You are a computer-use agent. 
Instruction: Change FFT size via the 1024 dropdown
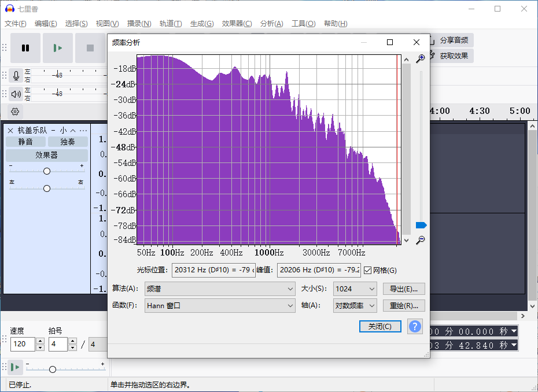[x=355, y=289]
